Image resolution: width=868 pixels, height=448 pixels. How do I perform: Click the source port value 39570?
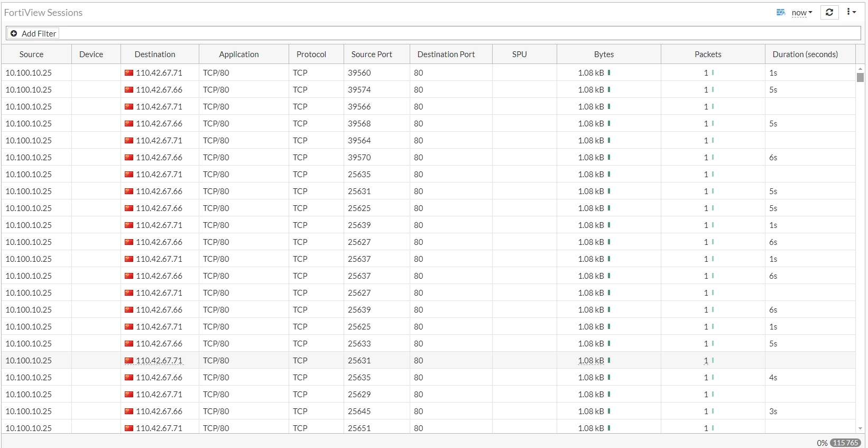click(x=359, y=158)
